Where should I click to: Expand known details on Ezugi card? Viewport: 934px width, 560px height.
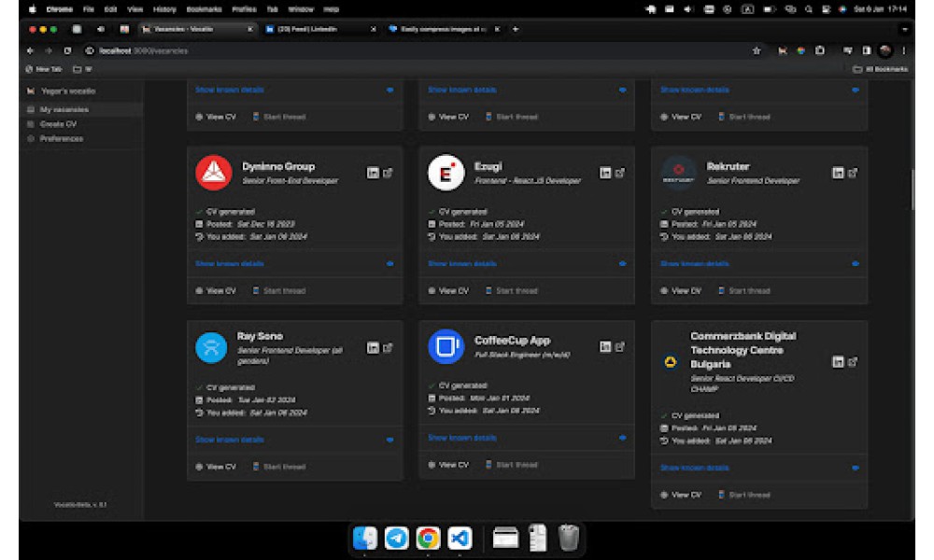pyautogui.click(x=527, y=263)
